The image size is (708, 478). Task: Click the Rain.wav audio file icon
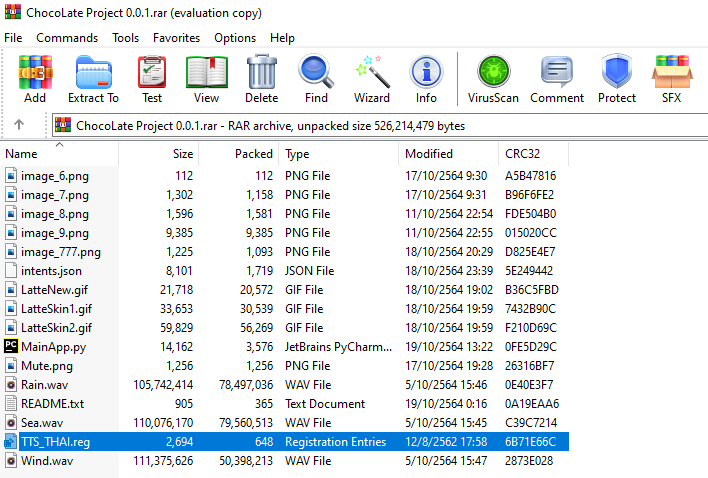(x=11, y=385)
